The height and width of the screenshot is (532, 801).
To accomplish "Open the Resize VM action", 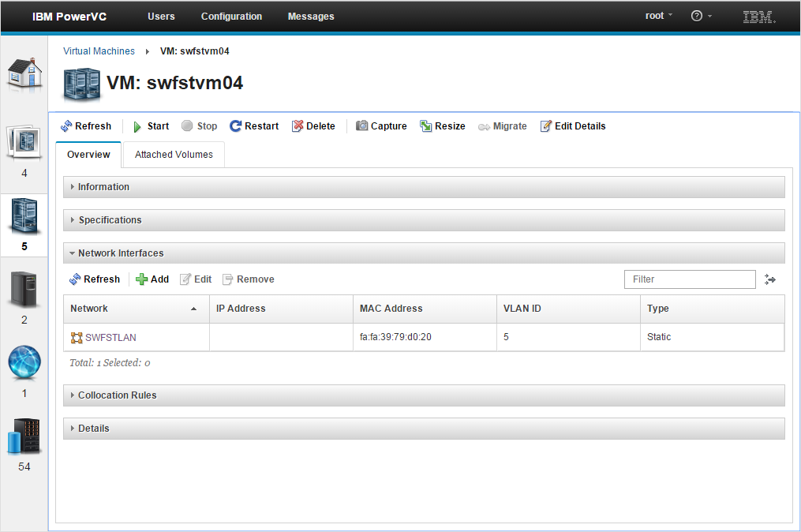I will tap(443, 126).
